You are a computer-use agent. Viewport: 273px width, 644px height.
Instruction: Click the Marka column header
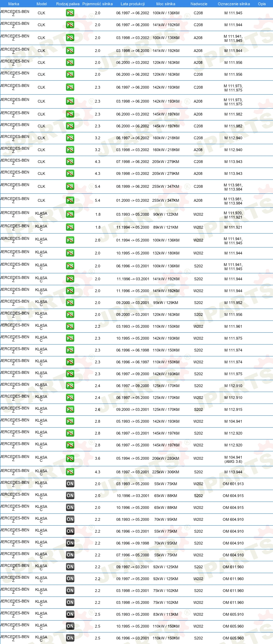coord(14,4)
